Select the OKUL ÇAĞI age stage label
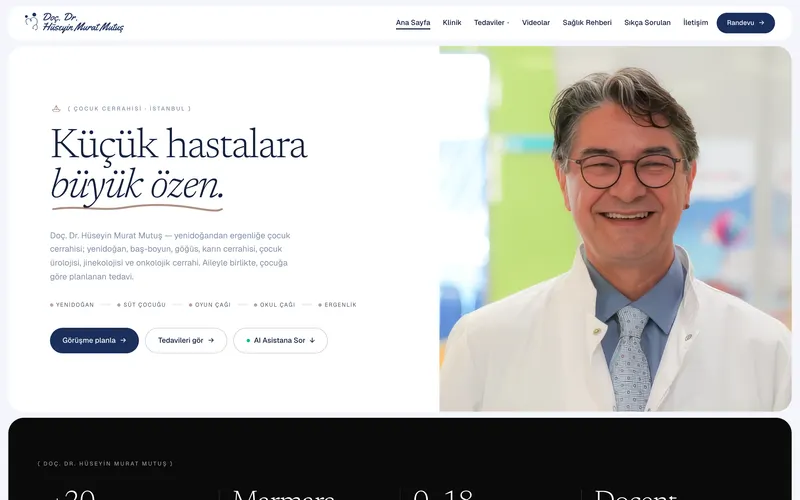 pos(274,305)
